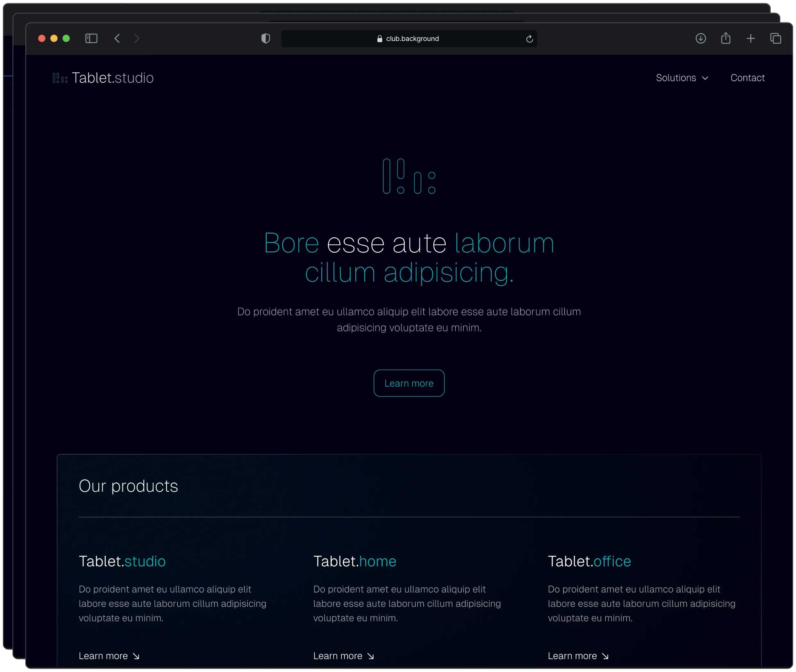Open the privacy shield report icon

click(266, 38)
